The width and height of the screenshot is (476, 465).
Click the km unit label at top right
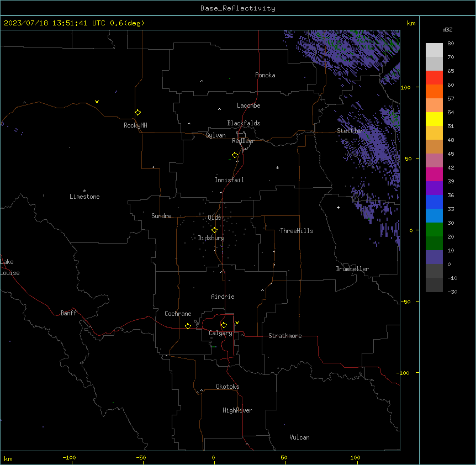click(411, 23)
